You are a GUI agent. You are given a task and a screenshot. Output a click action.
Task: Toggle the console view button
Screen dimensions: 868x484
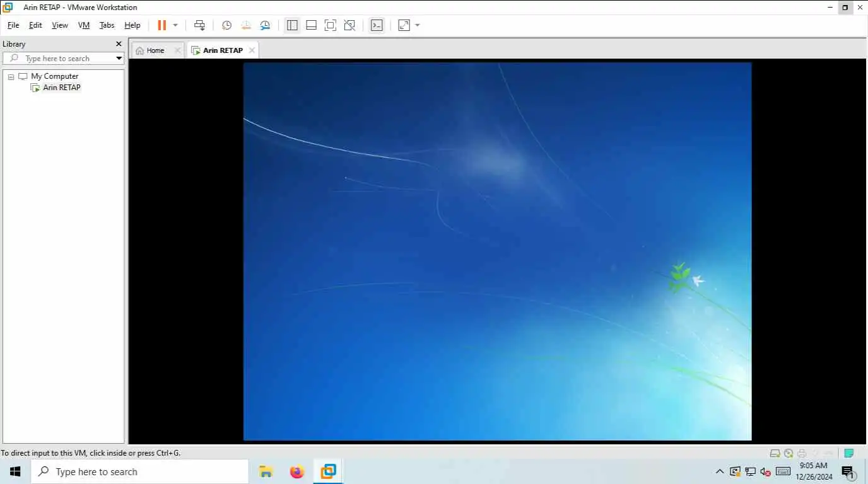pyautogui.click(x=377, y=25)
